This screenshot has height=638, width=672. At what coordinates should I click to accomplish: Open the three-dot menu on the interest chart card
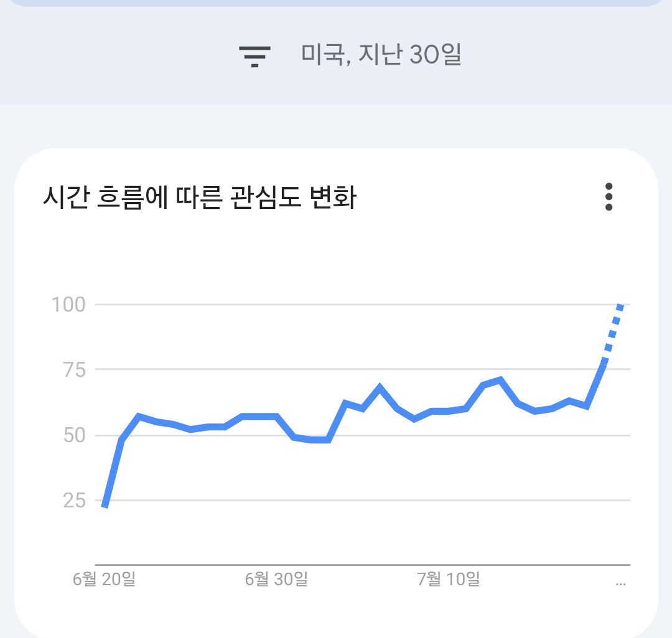(x=609, y=197)
